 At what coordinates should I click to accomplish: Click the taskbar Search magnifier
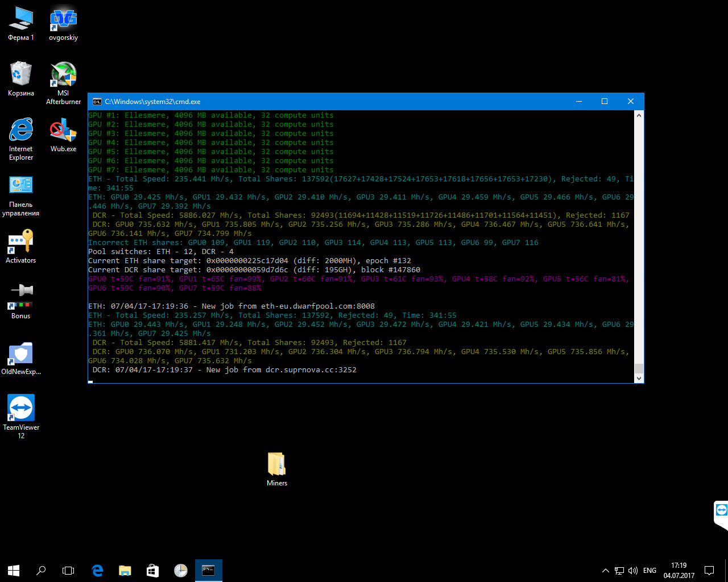click(41, 570)
